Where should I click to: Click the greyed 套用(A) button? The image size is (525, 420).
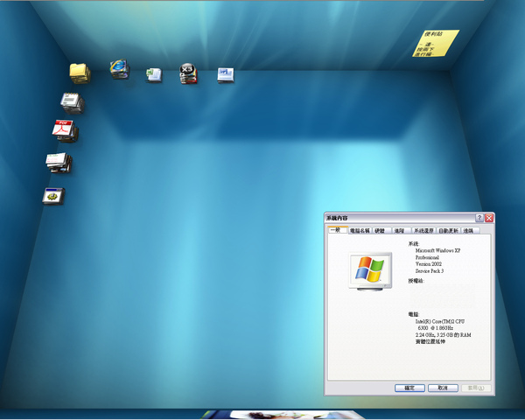[476, 388]
